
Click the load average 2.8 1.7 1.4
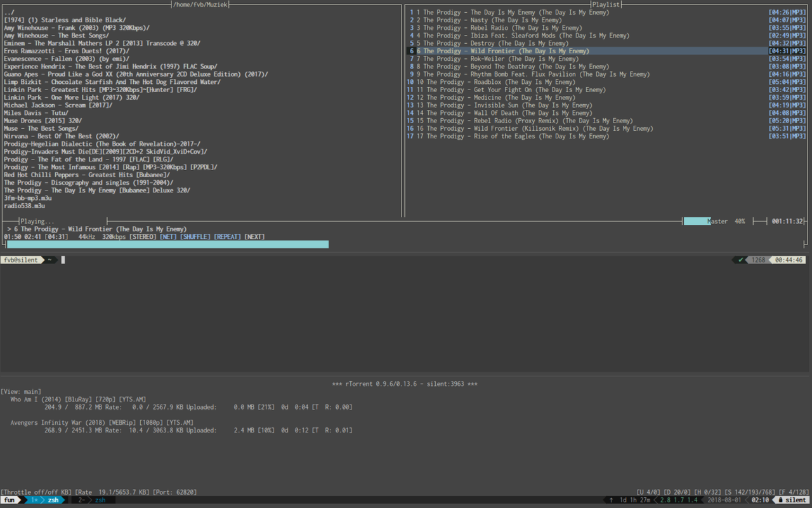(x=679, y=500)
